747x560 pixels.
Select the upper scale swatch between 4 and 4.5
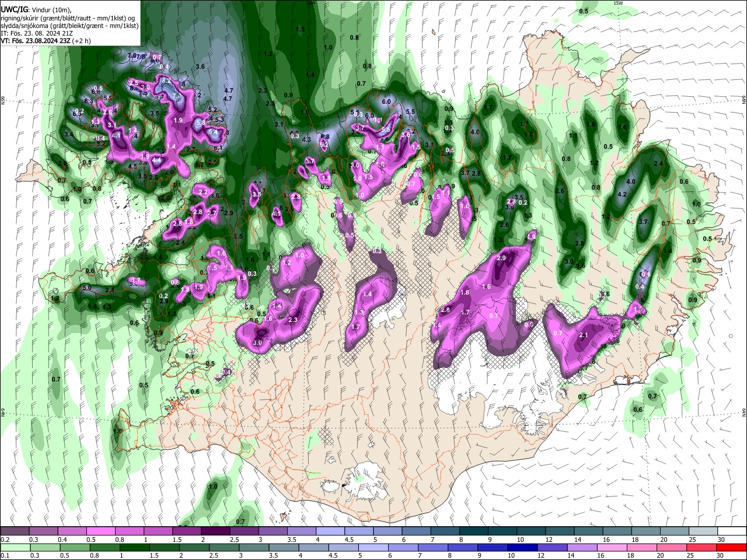point(330,531)
